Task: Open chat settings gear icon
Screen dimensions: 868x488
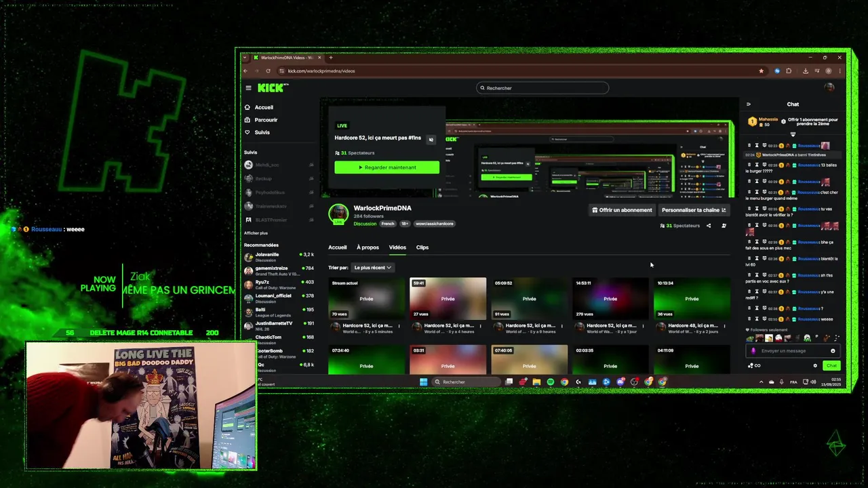Action: [815, 366]
